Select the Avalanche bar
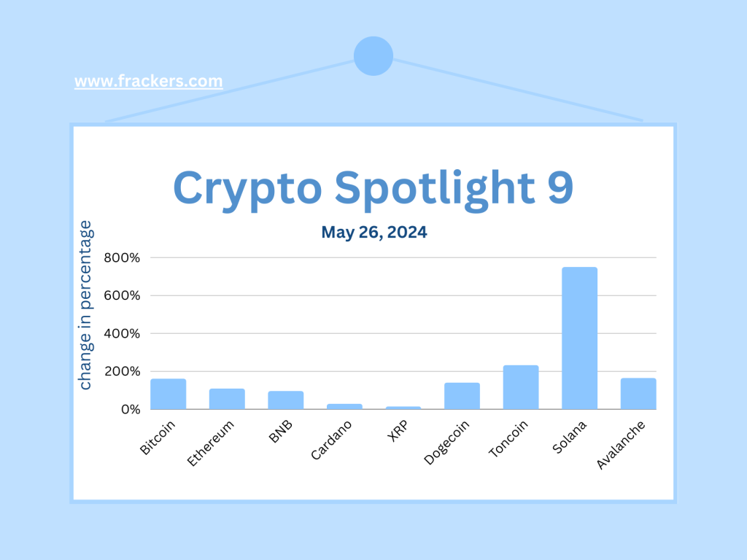 [x=638, y=394]
